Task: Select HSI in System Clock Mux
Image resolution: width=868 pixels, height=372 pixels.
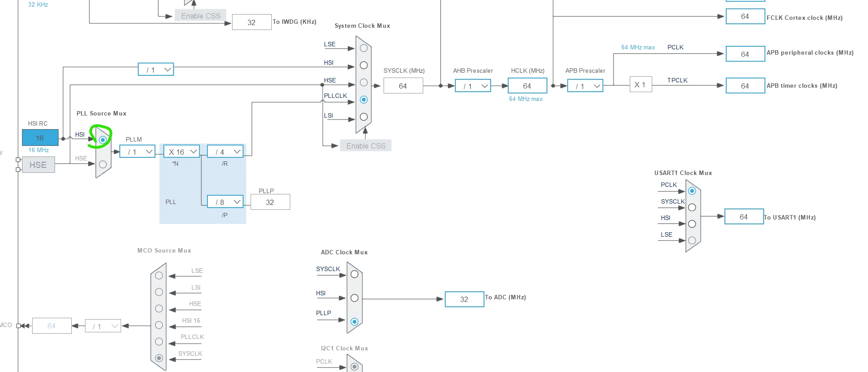Action: click(364, 65)
